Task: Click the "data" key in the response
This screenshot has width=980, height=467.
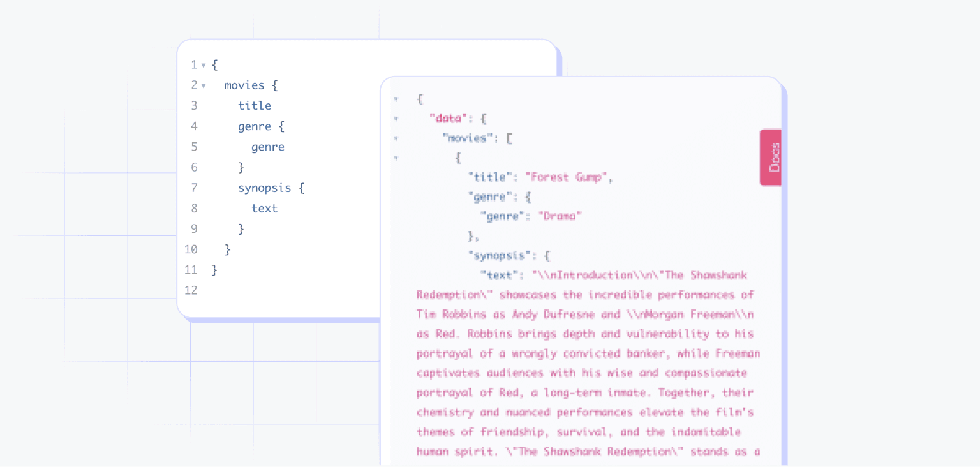Action: coord(449,118)
